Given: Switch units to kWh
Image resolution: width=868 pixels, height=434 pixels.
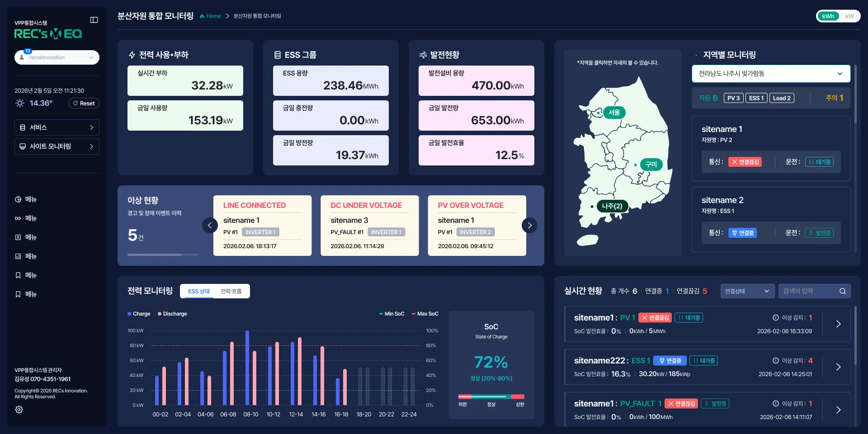Looking at the screenshot, I should pos(828,16).
